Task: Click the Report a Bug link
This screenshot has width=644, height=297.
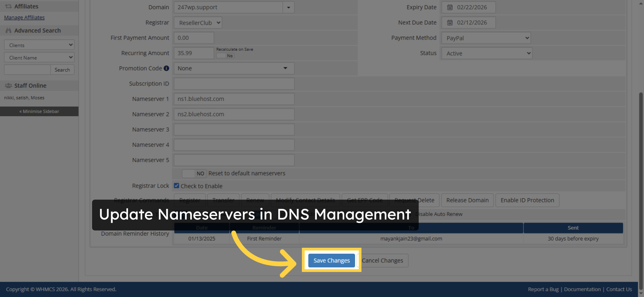Action: (543, 289)
